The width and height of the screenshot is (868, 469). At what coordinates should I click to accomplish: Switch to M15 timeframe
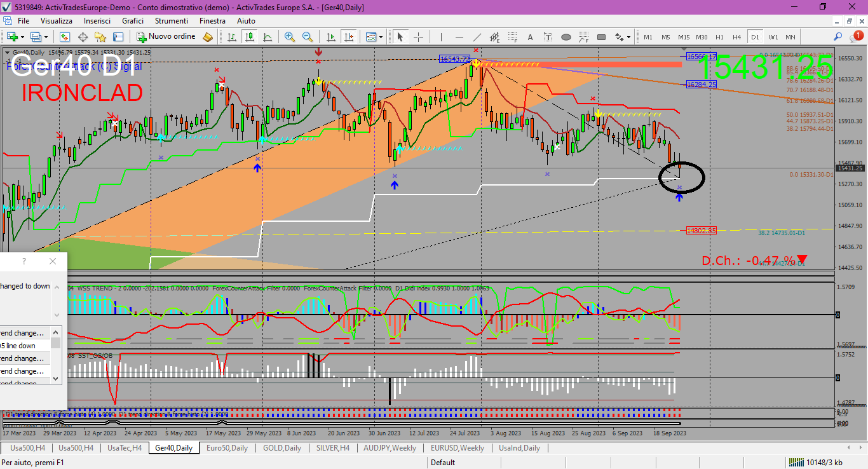[684, 37]
